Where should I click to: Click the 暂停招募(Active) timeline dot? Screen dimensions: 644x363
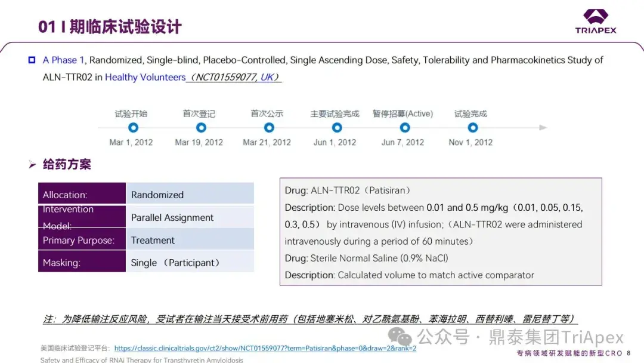[x=404, y=127]
